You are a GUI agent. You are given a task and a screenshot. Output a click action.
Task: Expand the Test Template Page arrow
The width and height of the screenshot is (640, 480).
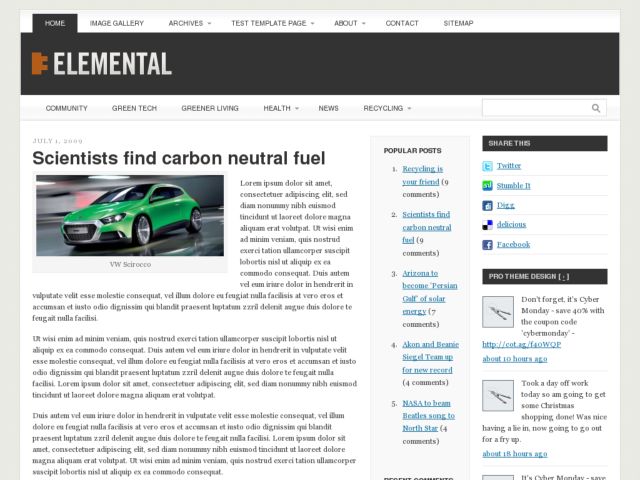click(313, 24)
